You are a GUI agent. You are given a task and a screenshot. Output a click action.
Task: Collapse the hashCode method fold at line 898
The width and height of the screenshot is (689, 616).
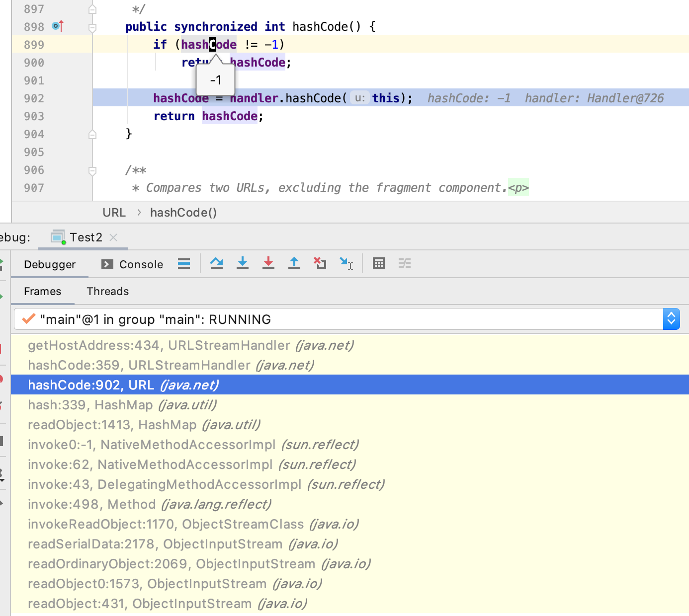click(x=92, y=27)
